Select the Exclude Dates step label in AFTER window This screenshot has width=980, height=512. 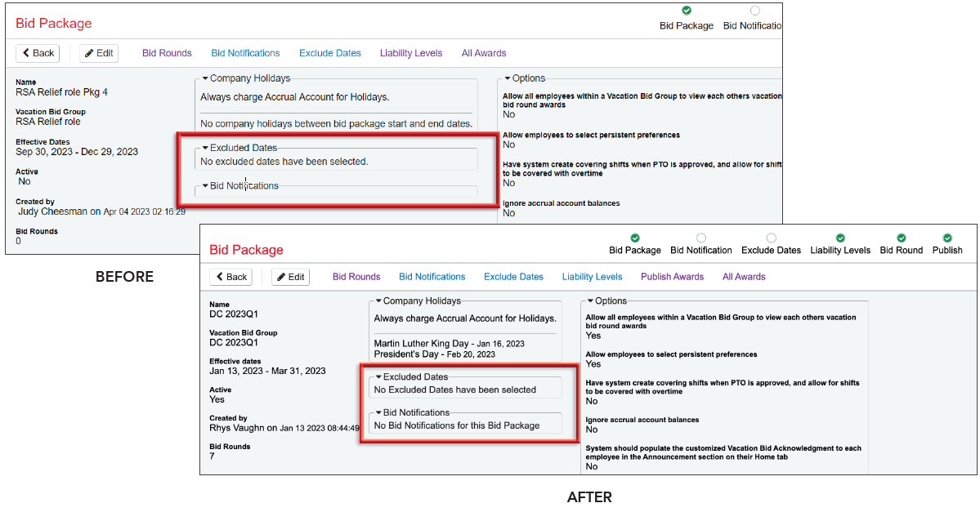tap(772, 251)
